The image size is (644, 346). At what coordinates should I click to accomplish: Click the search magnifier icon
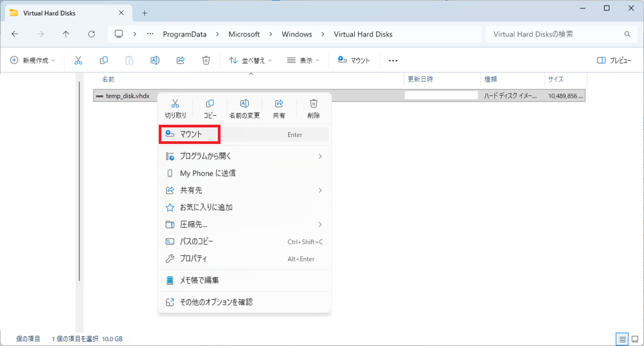[x=627, y=34]
